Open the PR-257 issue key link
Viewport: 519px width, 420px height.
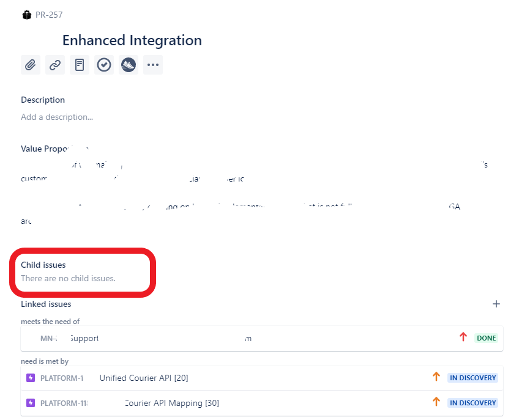49,15
